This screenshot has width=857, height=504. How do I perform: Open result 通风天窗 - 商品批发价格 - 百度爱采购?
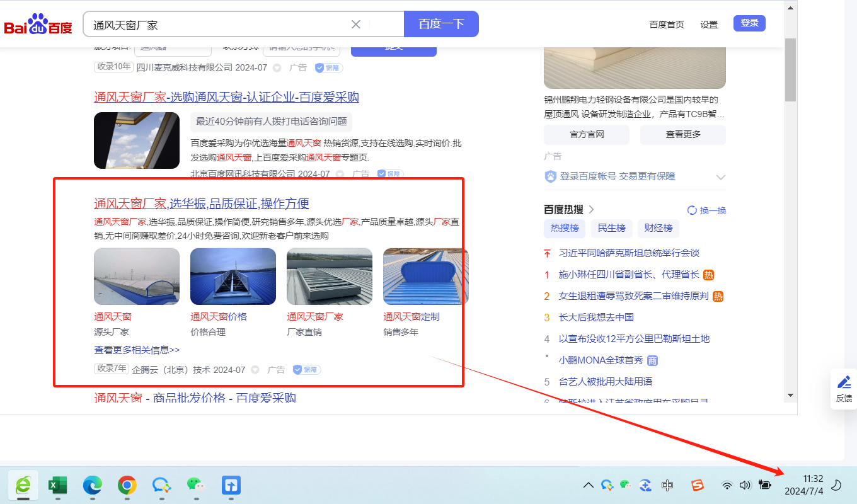(195, 398)
